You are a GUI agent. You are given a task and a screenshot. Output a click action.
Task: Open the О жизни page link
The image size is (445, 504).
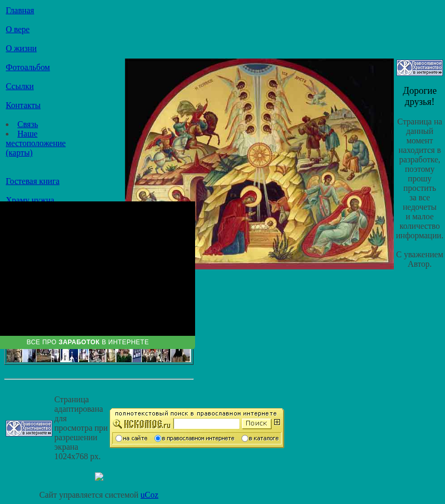tap(21, 49)
